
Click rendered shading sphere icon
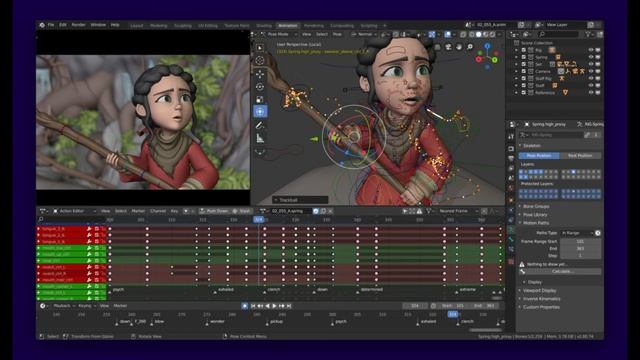pyautogui.click(x=492, y=34)
